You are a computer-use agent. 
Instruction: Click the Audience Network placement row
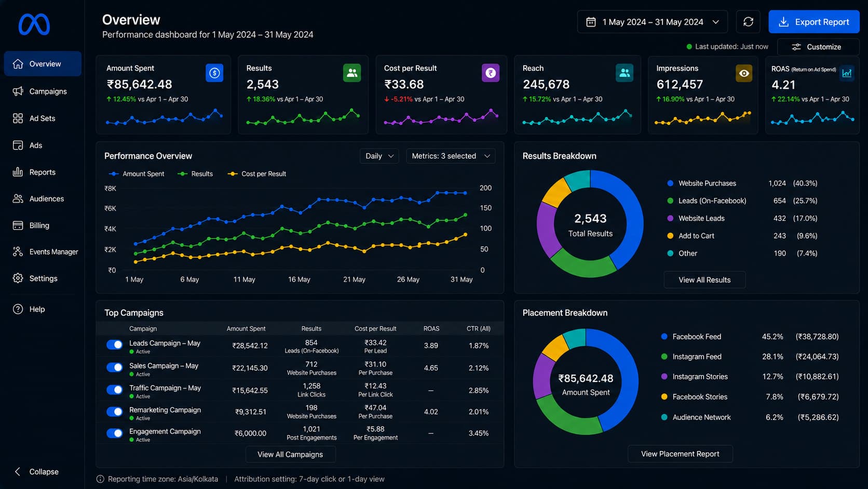pyautogui.click(x=750, y=417)
